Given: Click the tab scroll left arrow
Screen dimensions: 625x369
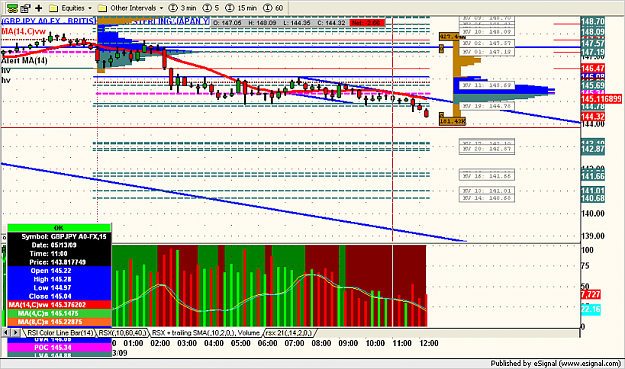Looking at the screenshot, I should pos(6,332).
